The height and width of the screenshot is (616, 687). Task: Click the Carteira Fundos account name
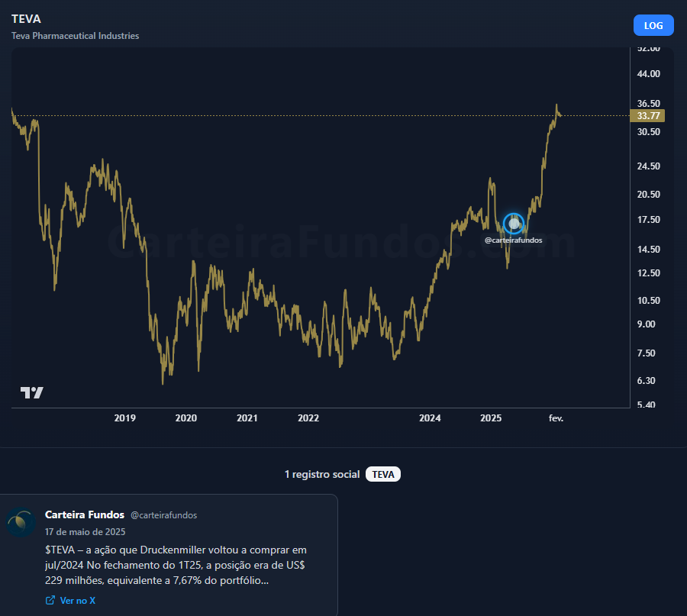pos(85,514)
